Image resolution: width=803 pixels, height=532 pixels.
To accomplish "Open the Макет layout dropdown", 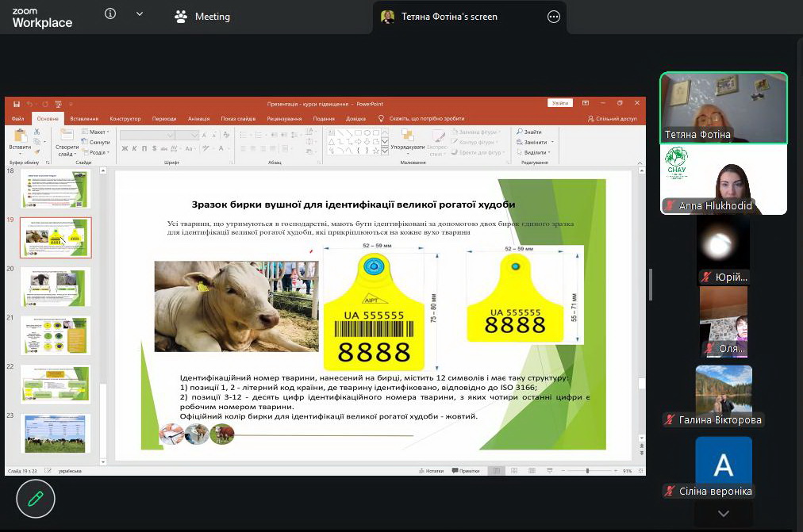I will click(98, 132).
